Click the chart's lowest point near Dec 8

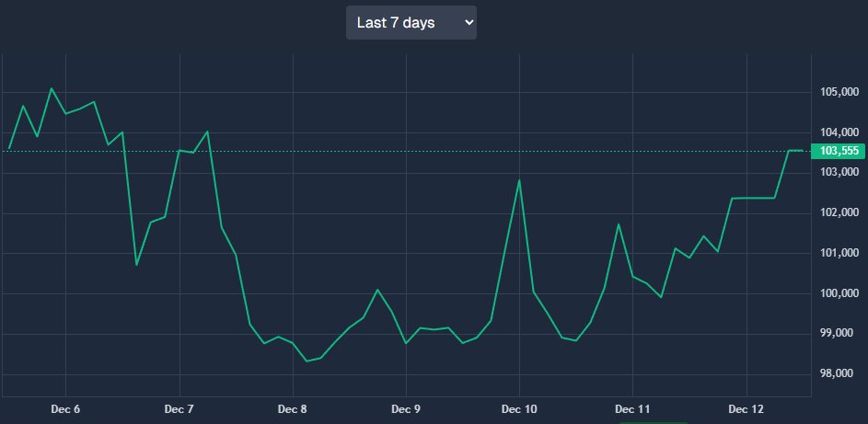307,361
